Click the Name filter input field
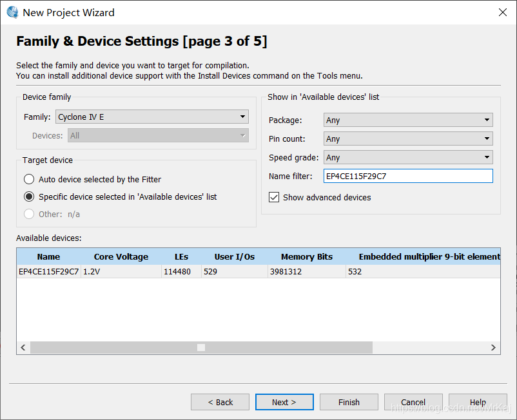The image size is (517, 420). (408, 176)
